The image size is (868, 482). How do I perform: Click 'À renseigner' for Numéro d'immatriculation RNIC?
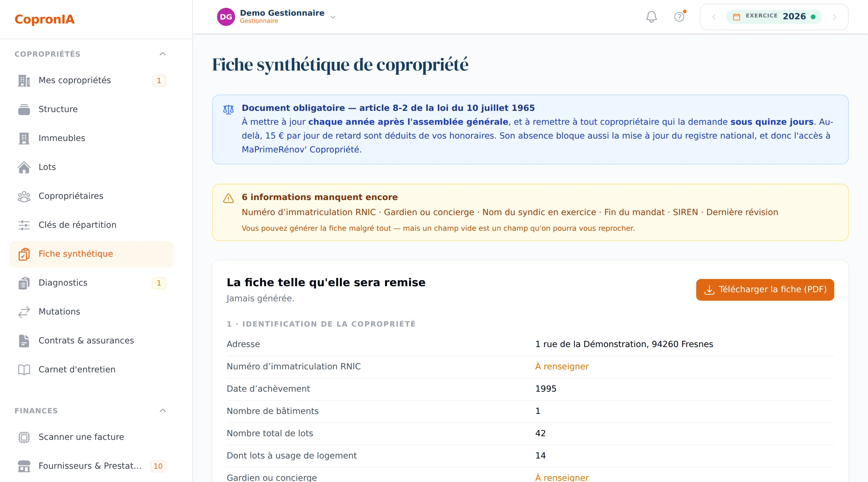[x=562, y=366]
